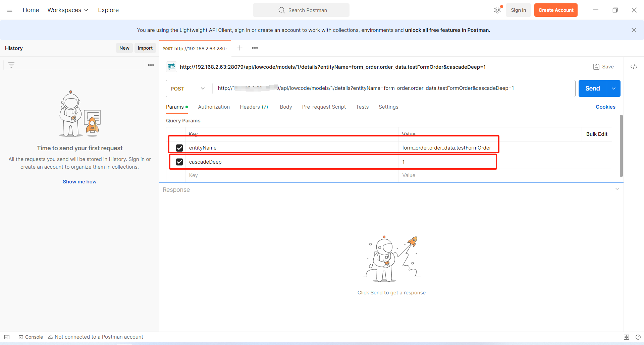Expand the Workspaces menu
644x345 pixels.
(68, 10)
